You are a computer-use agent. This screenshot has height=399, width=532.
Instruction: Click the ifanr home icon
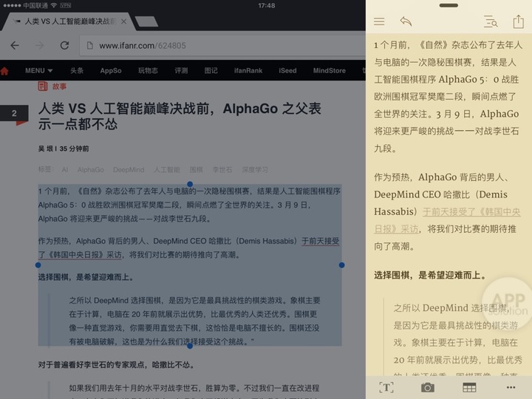point(5,71)
